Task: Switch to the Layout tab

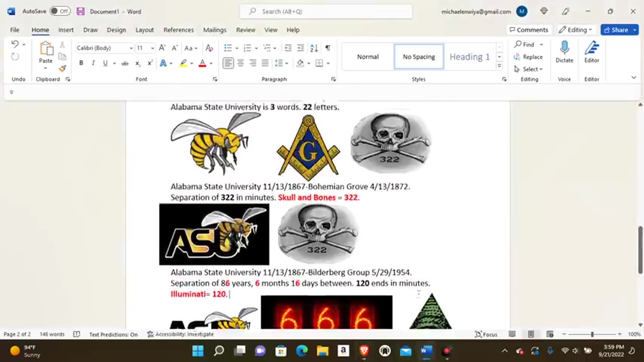Action: point(144,30)
